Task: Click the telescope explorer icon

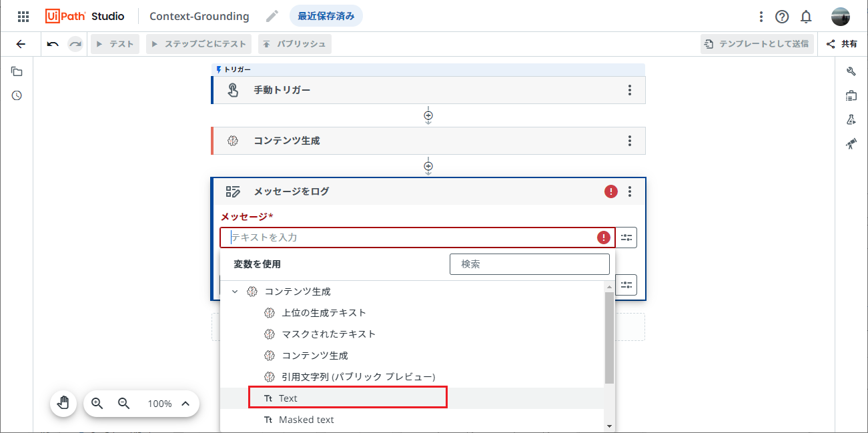Action: (851, 143)
